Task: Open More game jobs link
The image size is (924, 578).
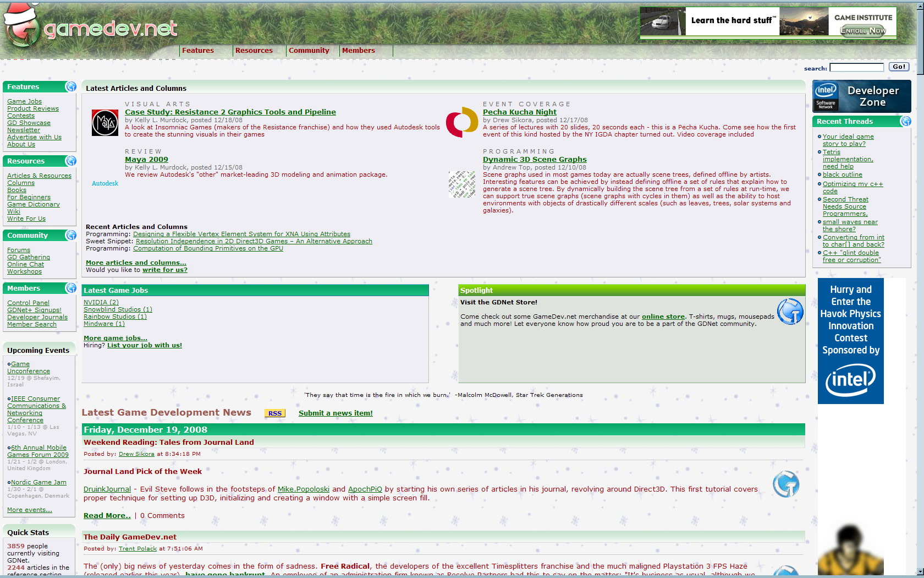Action: coord(116,338)
